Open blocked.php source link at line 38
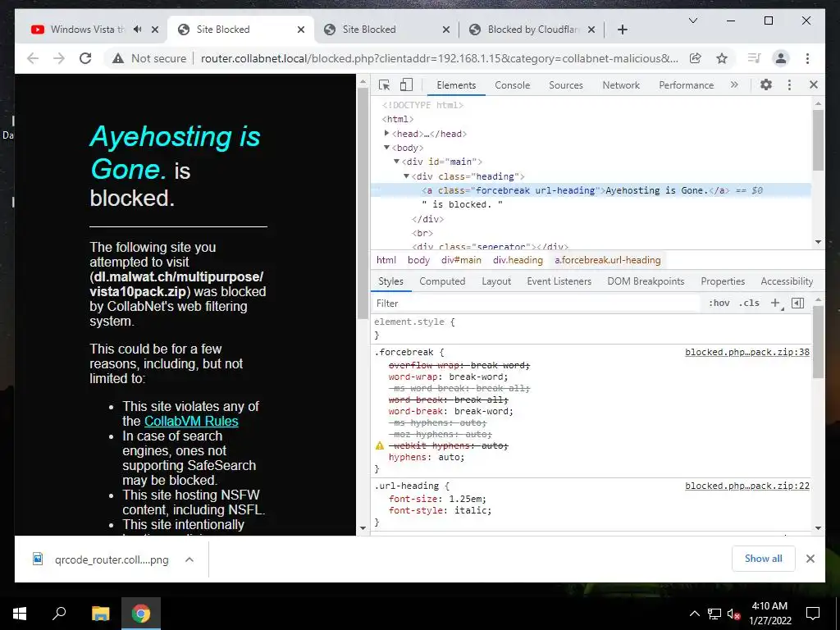The height and width of the screenshot is (630, 840). coord(747,352)
